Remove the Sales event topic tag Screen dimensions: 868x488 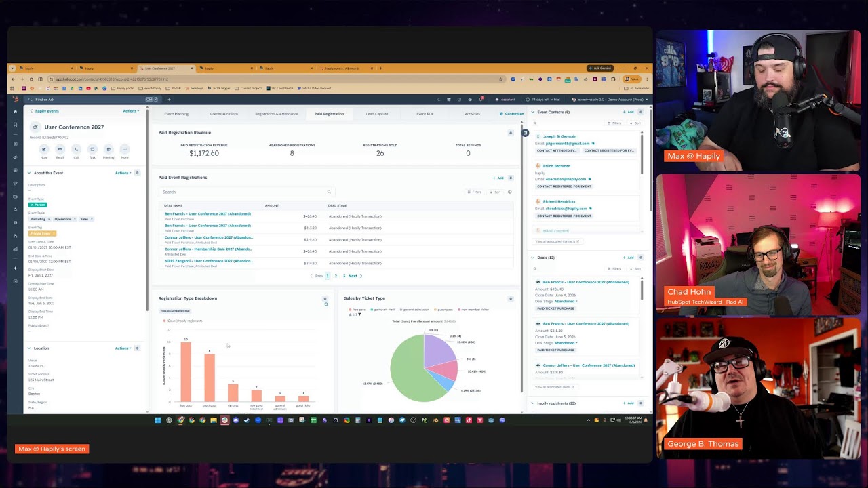(91, 219)
